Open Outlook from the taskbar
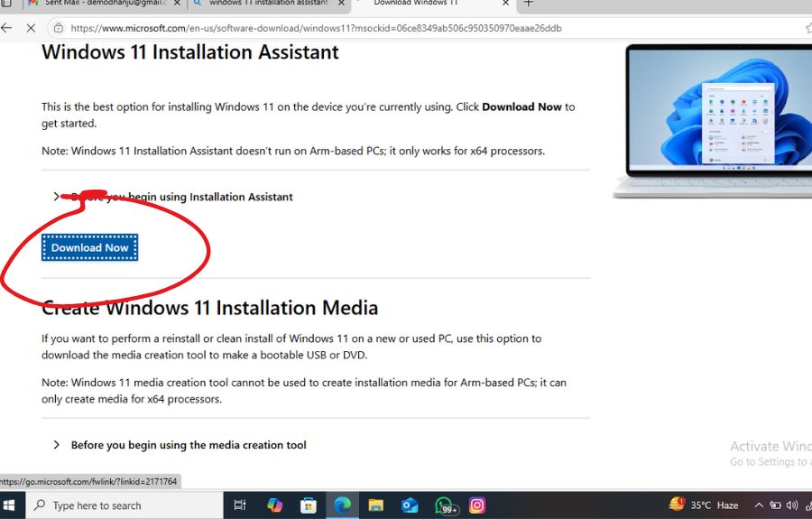The width and height of the screenshot is (812, 519). [x=409, y=505]
